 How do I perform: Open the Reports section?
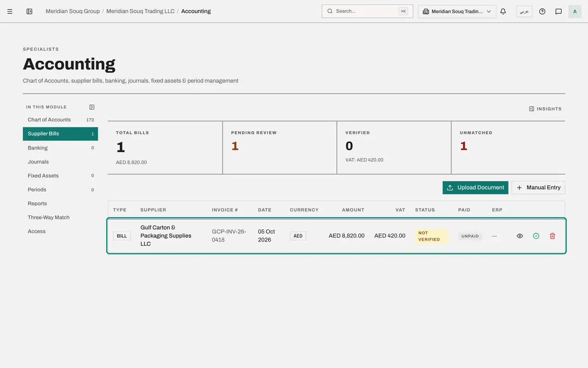pos(60,204)
